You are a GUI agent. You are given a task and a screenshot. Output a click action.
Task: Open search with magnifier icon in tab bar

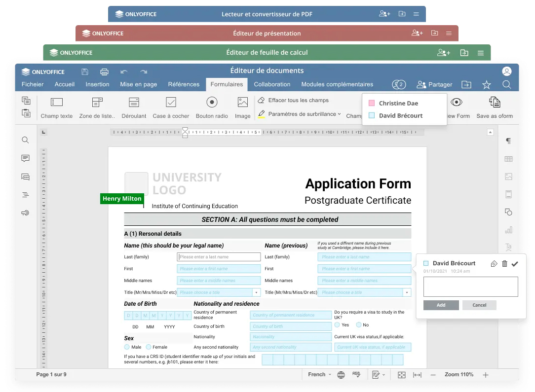tap(507, 84)
